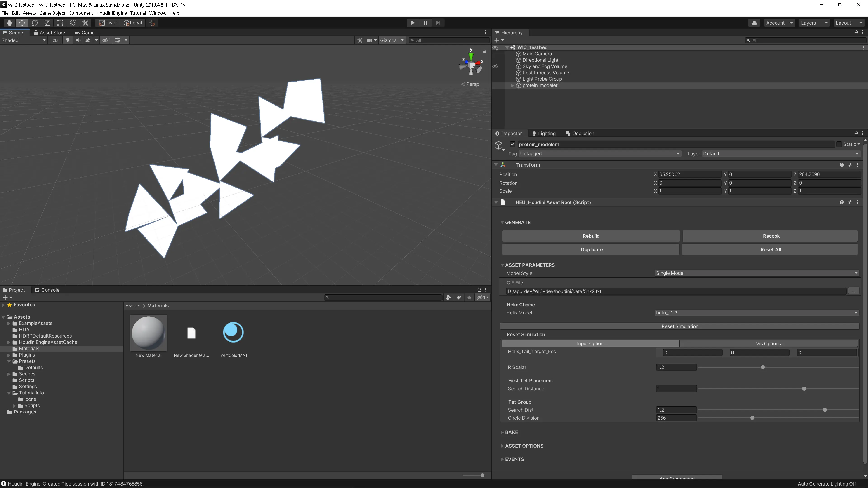
Task: Click the Reset All button
Action: 770,250
